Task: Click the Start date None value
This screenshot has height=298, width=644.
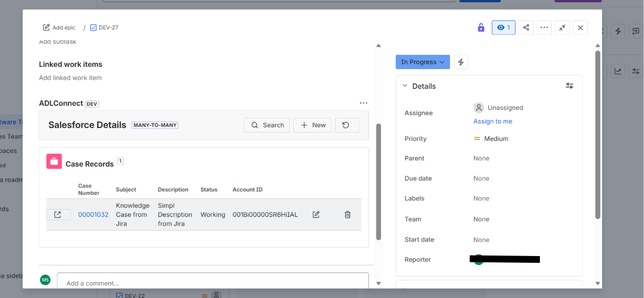Action: tap(482, 240)
